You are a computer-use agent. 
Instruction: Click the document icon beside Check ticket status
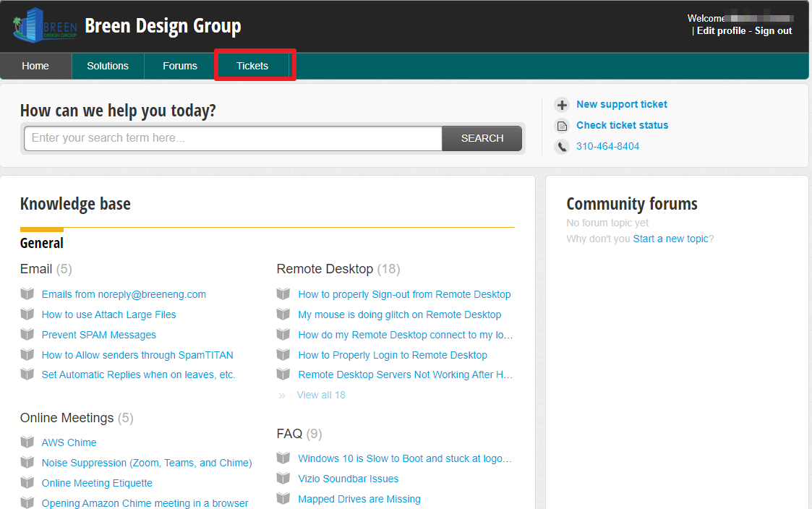[x=562, y=126]
